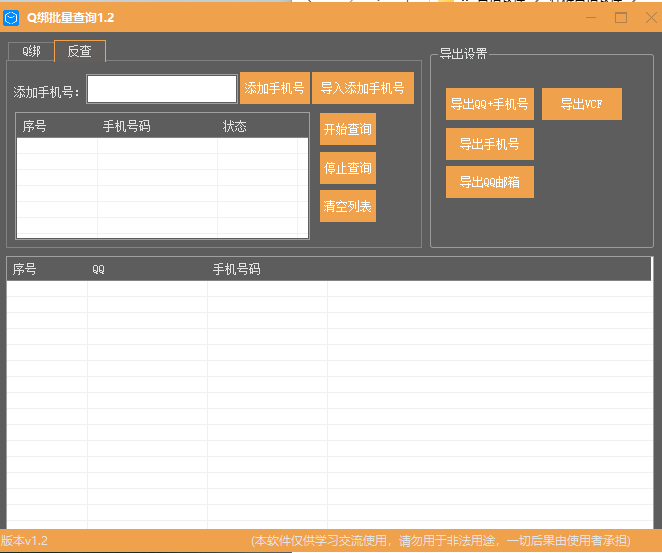This screenshot has width=662, height=553.
Task: Click the 序号 header in the results table
Action: click(24, 269)
